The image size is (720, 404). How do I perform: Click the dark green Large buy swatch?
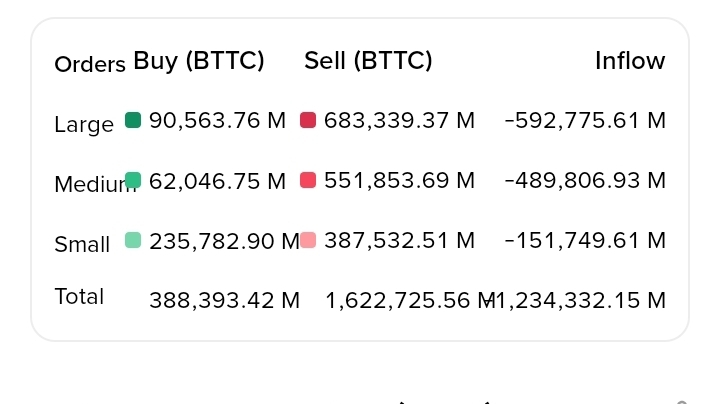point(133,120)
